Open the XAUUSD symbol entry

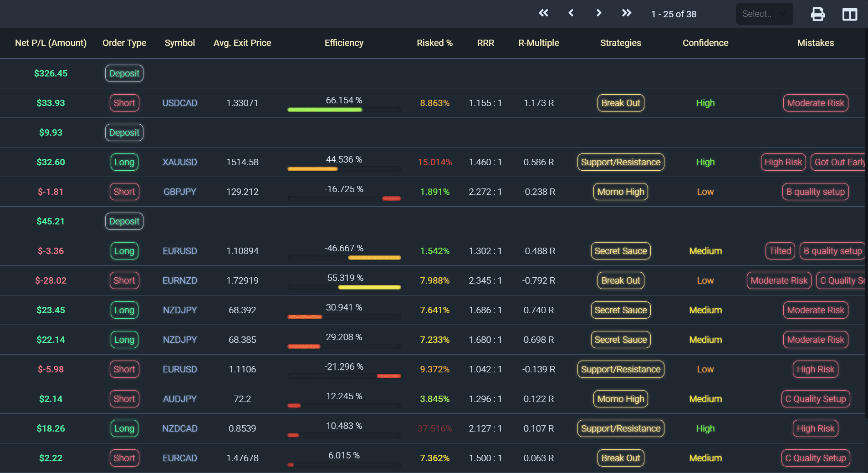point(180,162)
